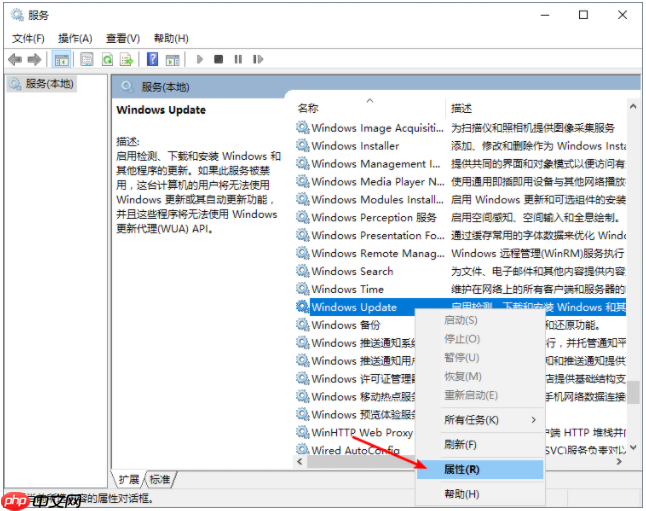Select the Windows Time service name
646x511 pixels.
click(348, 289)
